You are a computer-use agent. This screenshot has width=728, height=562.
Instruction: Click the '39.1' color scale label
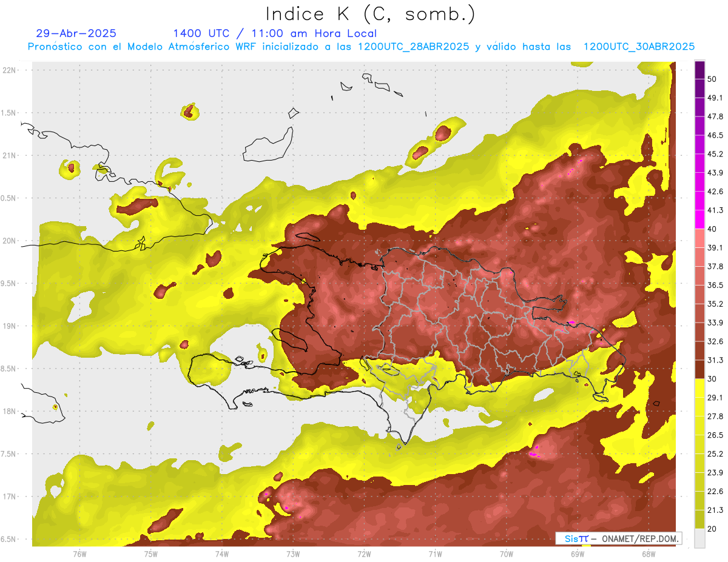pos(715,247)
